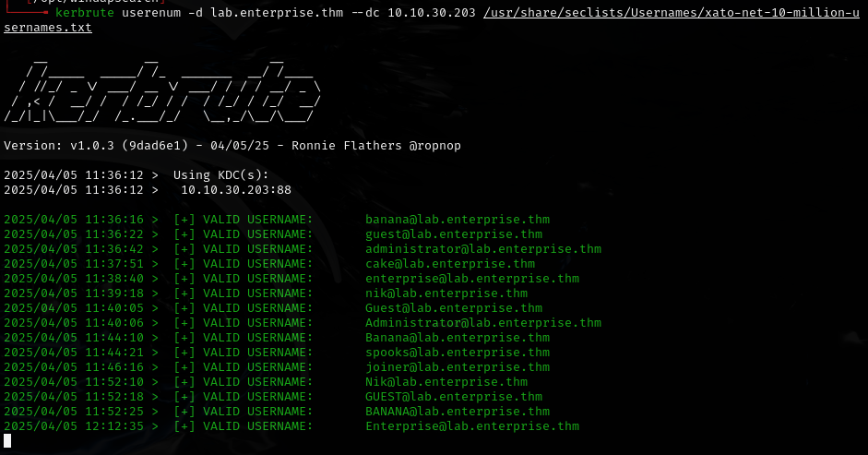Click the timestamp 2025/04/05 11:36:16

click(74, 220)
